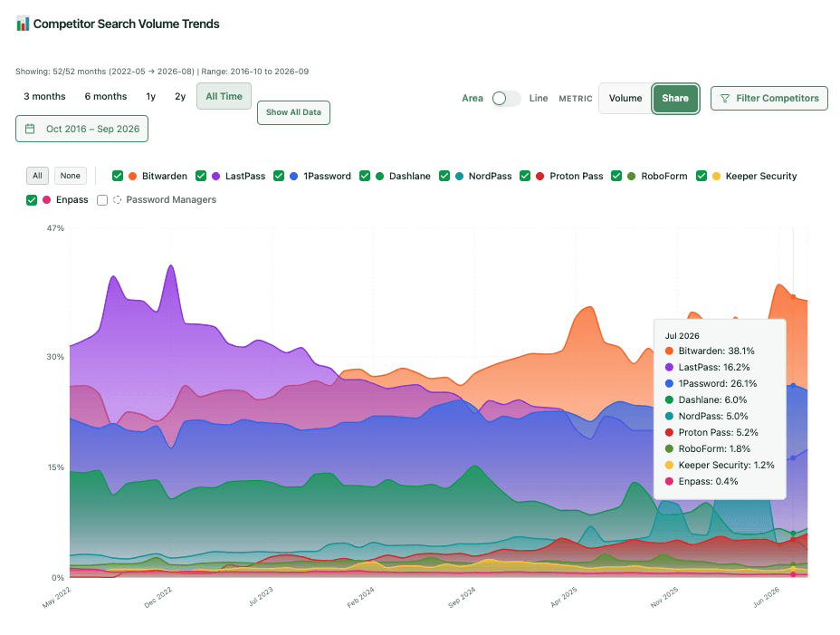
Task: Select the 2y range tab
Action: point(180,97)
